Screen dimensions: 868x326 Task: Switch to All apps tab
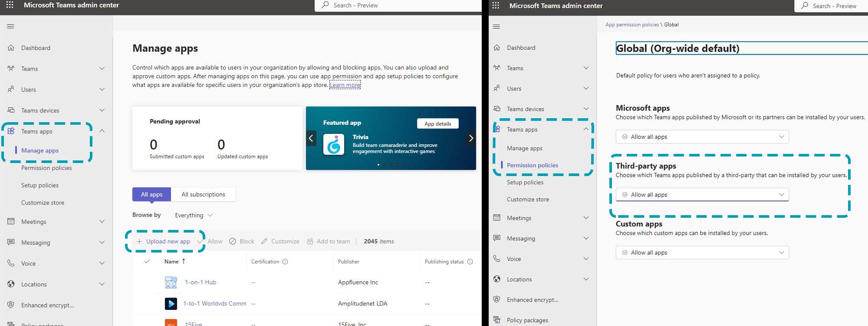[151, 194]
